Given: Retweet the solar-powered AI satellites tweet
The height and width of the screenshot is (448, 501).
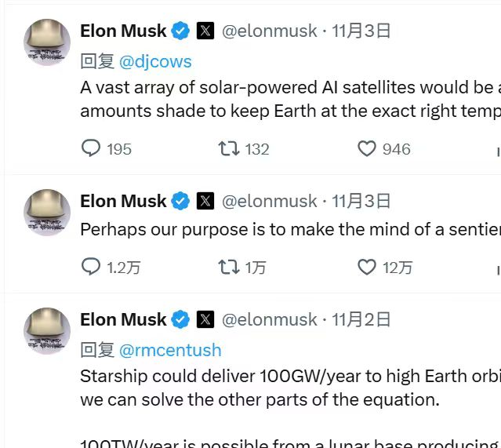Looking at the screenshot, I should [229, 148].
